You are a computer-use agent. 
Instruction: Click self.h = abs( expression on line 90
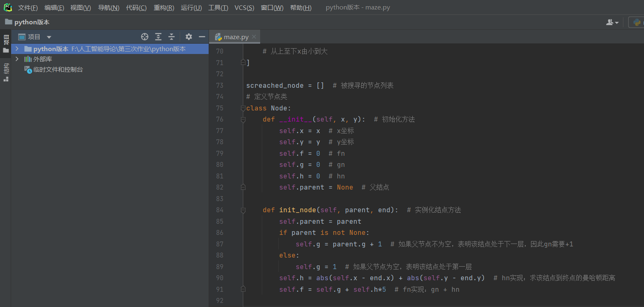[x=306, y=278]
